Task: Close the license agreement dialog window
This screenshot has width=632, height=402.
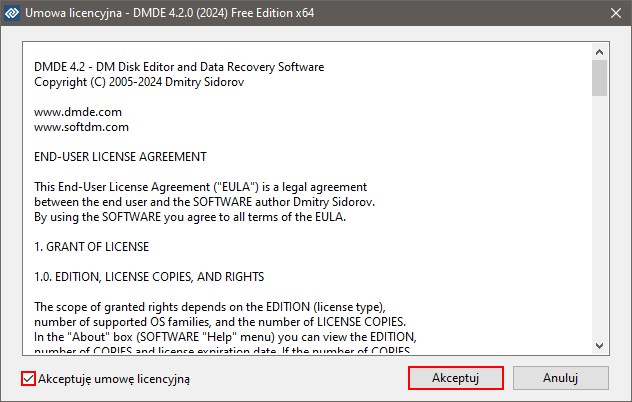Action: pyautogui.click(x=610, y=15)
